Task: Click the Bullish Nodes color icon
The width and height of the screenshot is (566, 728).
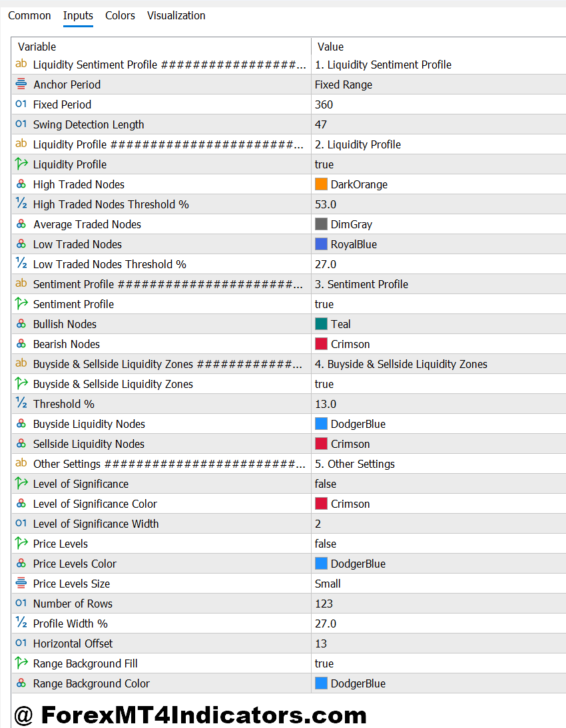Action: [x=21, y=323]
